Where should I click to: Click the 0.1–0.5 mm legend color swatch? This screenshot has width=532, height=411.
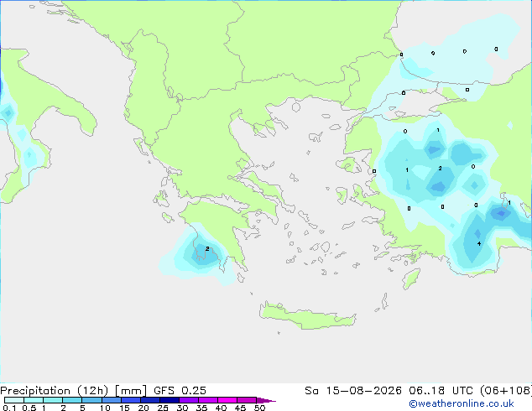click(x=14, y=400)
